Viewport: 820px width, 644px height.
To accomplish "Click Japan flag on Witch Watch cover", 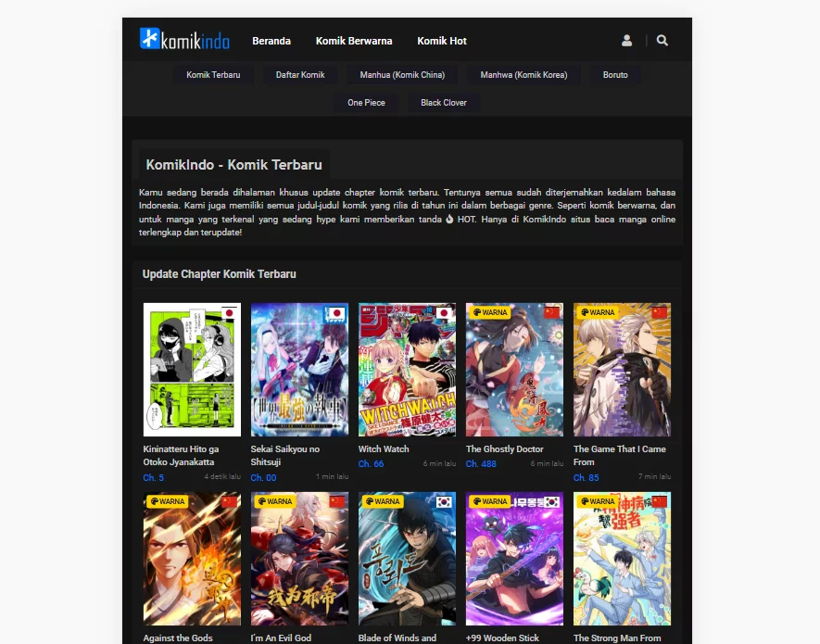I will [x=444, y=313].
